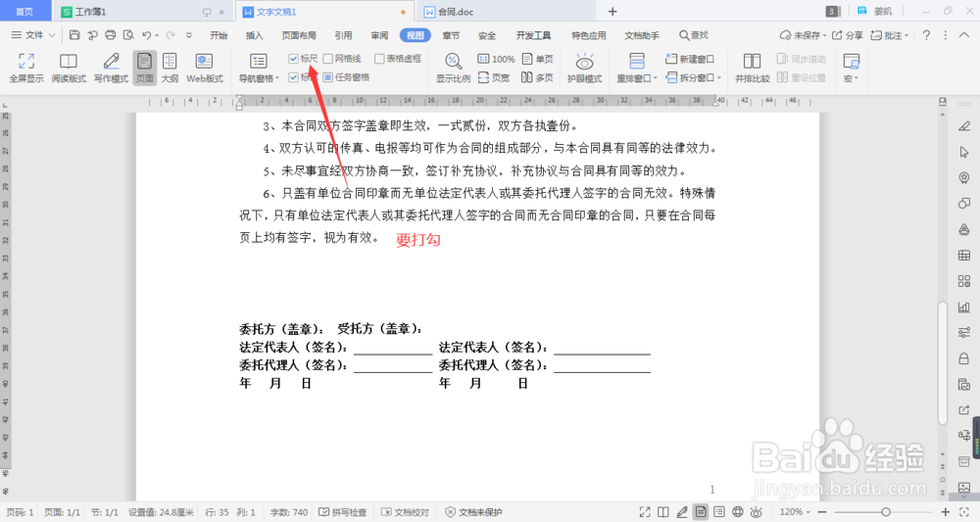Screen dimensions: 980x522
Task: Click the 分享 share button
Action: 848,35
